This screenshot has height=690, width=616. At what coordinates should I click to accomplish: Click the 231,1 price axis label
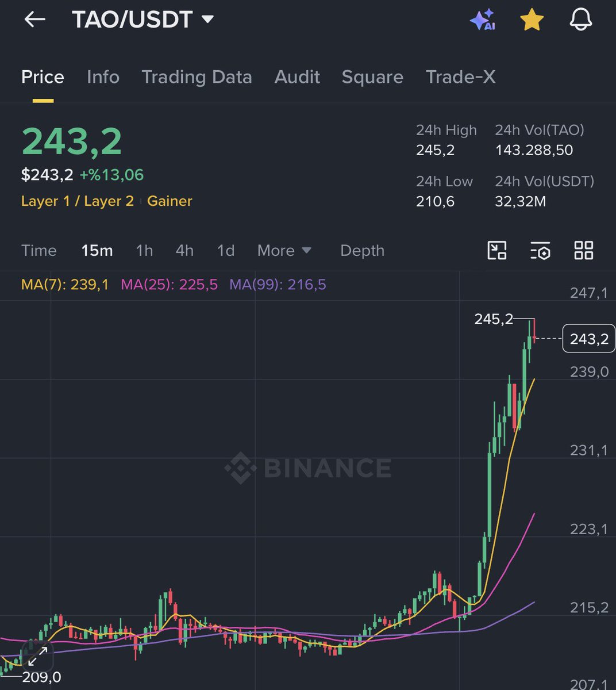coord(589,450)
